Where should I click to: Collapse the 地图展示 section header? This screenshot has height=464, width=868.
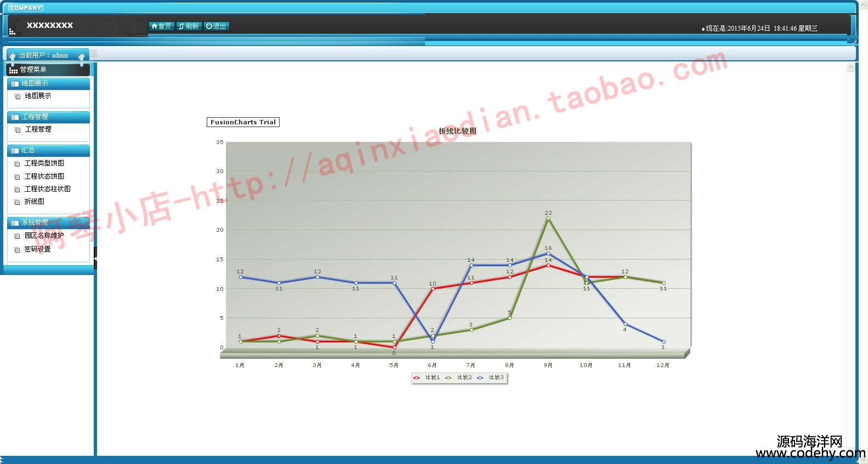tap(48, 83)
